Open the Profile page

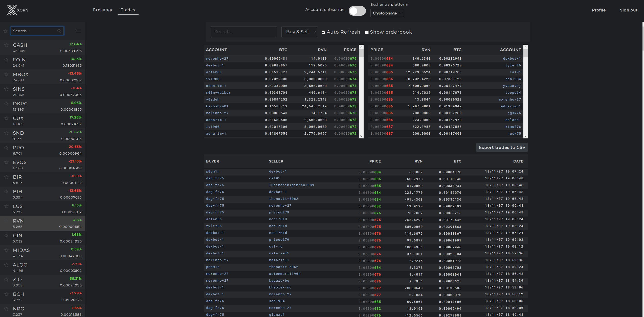(x=599, y=10)
